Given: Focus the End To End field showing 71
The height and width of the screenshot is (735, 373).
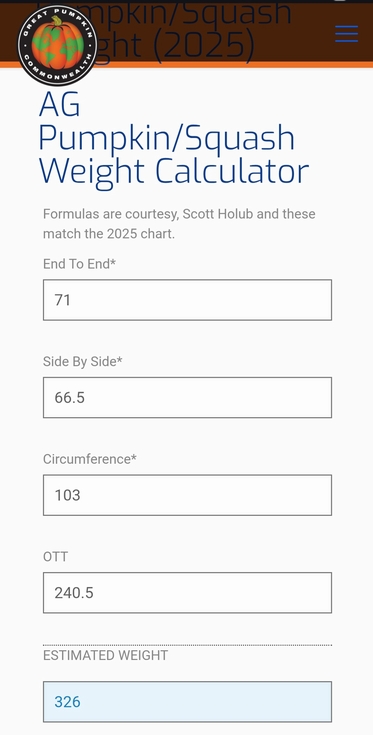Looking at the screenshot, I should click(x=187, y=300).
